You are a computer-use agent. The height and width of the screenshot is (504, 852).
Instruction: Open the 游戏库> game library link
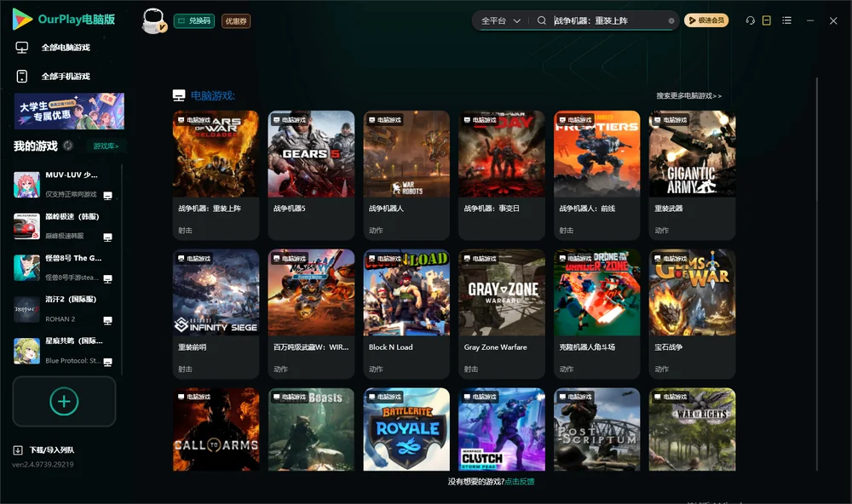tap(106, 146)
